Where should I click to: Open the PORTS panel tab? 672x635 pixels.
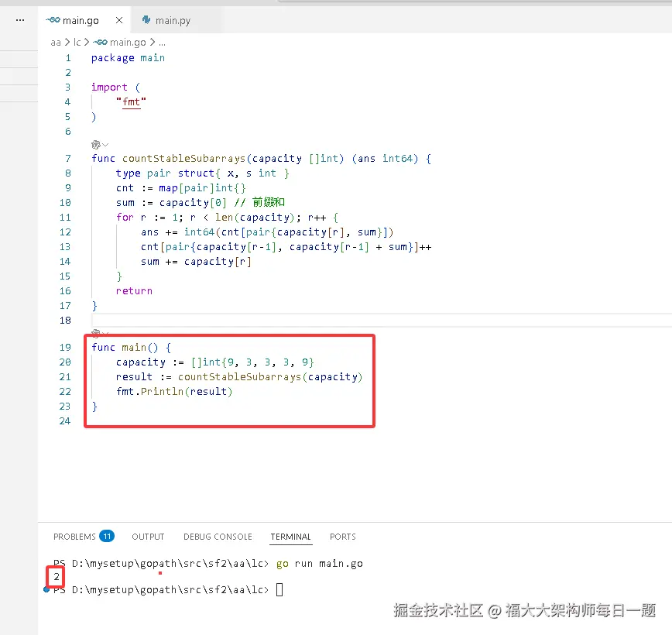point(343,537)
